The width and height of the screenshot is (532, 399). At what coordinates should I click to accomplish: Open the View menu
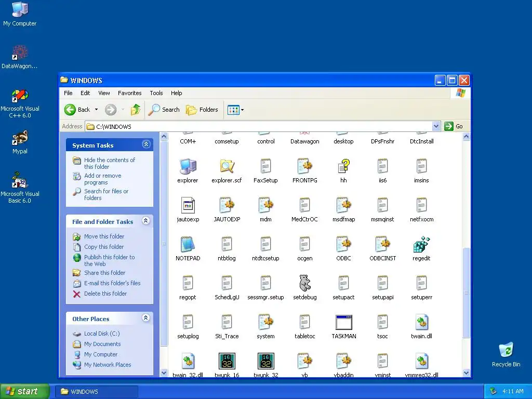pyautogui.click(x=104, y=93)
